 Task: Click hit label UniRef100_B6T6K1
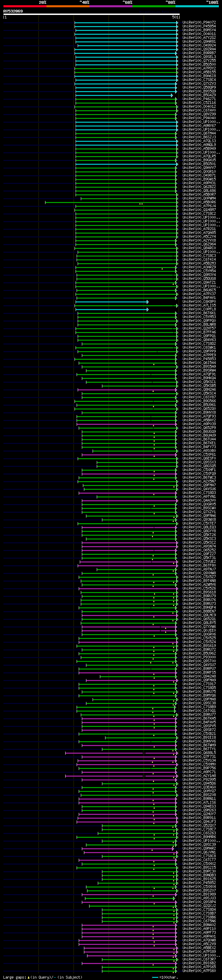[199, 313]
